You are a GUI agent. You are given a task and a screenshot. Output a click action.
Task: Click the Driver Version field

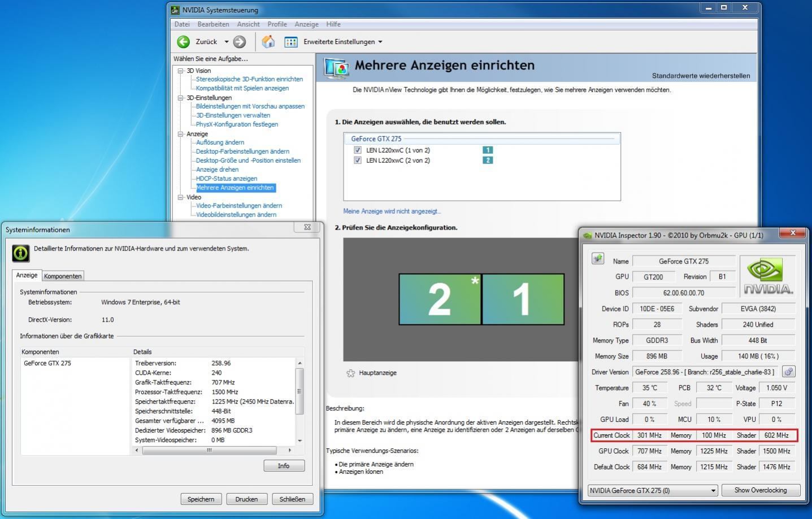pyautogui.click(x=705, y=372)
